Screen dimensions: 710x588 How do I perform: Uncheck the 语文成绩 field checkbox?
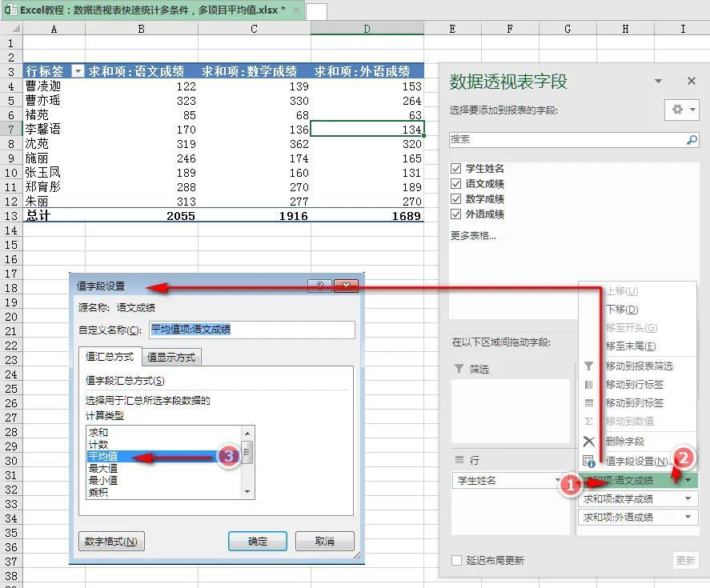tap(456, 184)
